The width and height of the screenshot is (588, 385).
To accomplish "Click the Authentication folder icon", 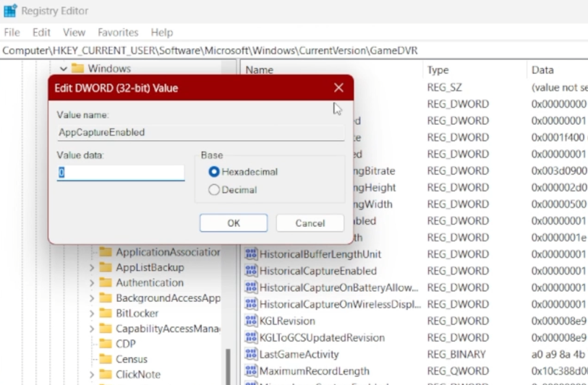I will 106,282.
